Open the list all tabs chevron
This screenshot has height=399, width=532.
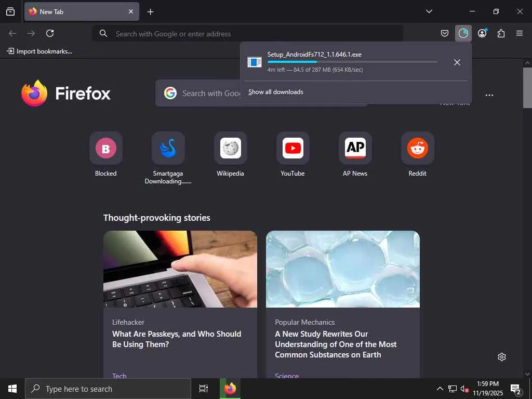429,11
